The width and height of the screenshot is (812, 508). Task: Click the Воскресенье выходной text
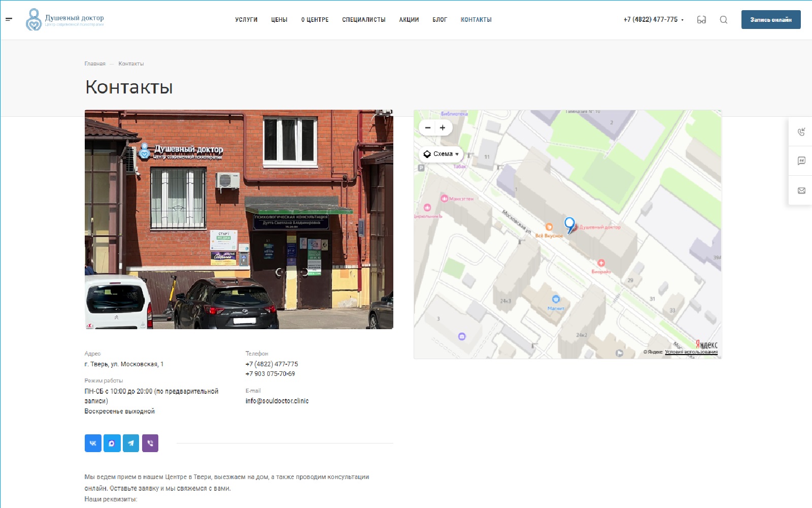coord(120,411)
